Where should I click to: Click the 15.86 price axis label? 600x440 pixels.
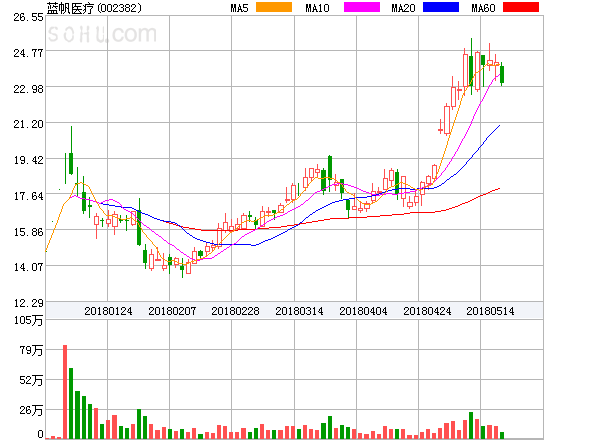28,232
